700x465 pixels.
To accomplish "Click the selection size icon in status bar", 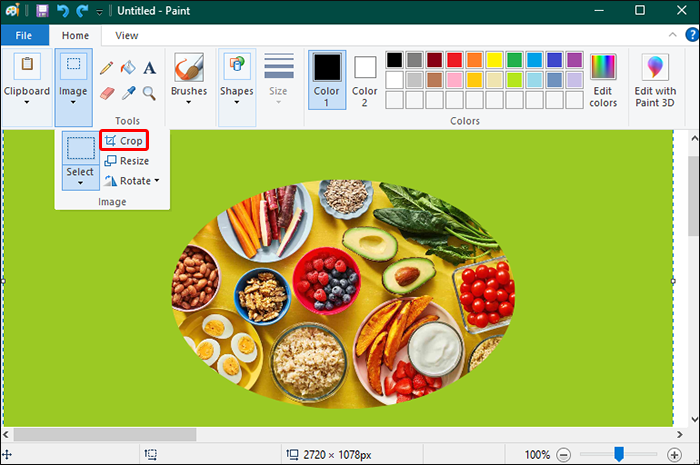I will point(150,455).
